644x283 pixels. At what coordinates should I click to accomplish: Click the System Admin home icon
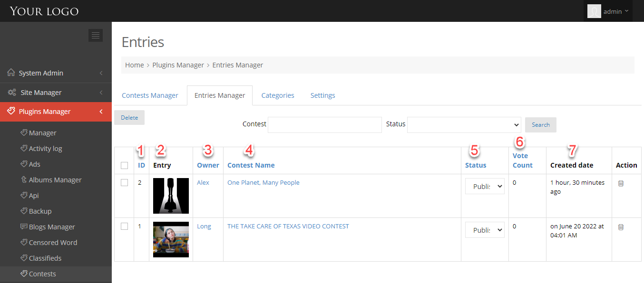point(11,73)
